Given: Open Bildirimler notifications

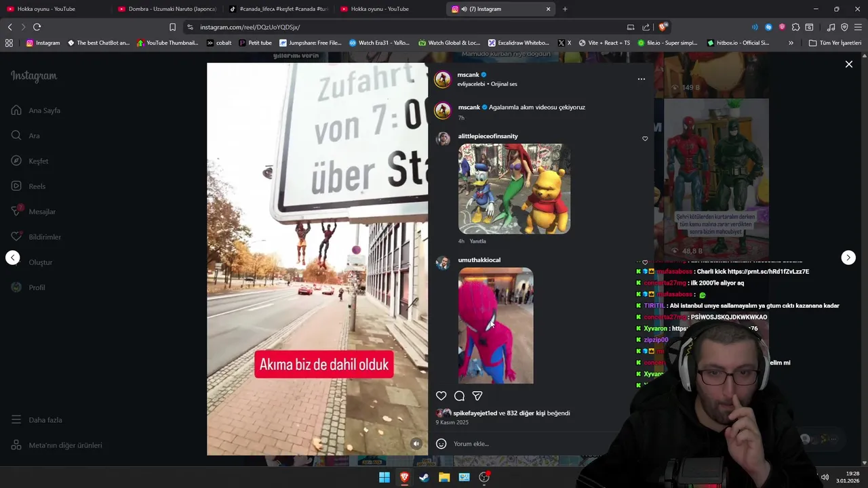Looking at the screenshot, I should tap(36, 237).
